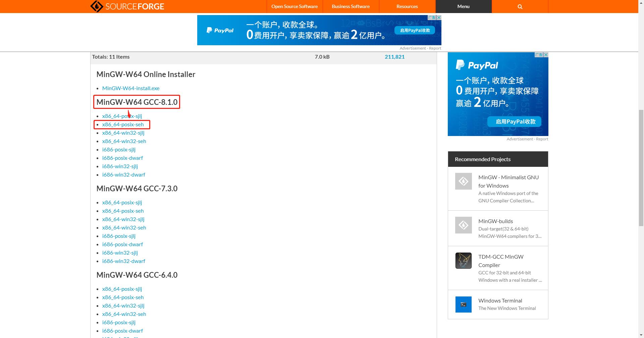Screen dimensions: 644x338
Task: Click the TDM-GCC MinGW Compiler icon
Action: (464, 261)
